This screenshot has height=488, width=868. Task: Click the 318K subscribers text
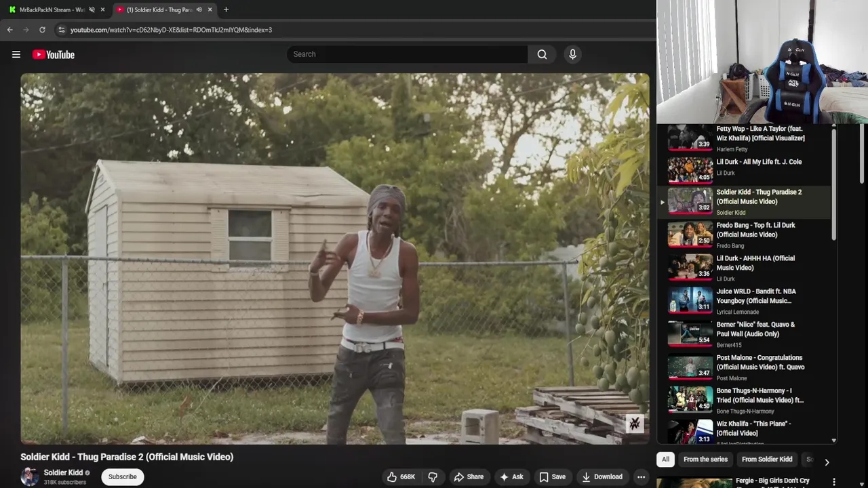click(65, 483)
